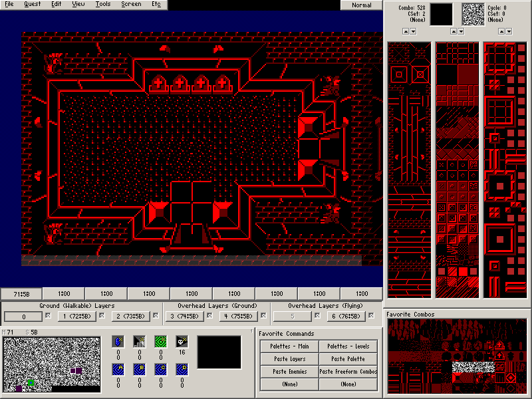Pick the white noise combo in Favorite Combos

pyautogui.click(x=473, y=367)
